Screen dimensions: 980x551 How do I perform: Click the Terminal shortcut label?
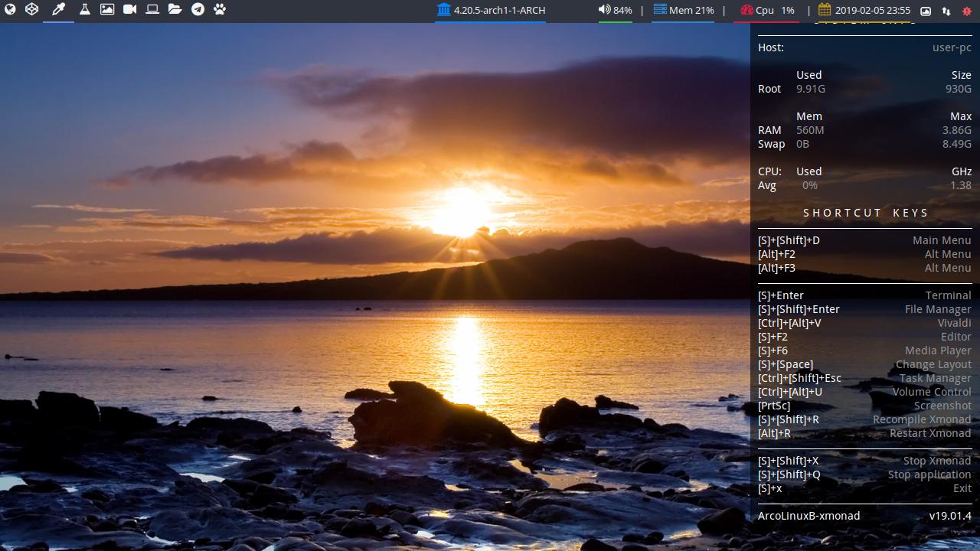tap(948, 295)
